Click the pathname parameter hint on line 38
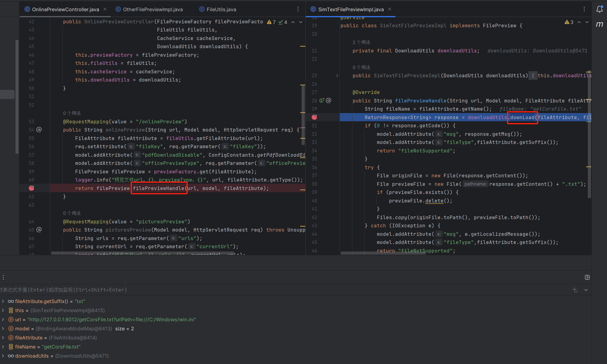 (475, 184)
